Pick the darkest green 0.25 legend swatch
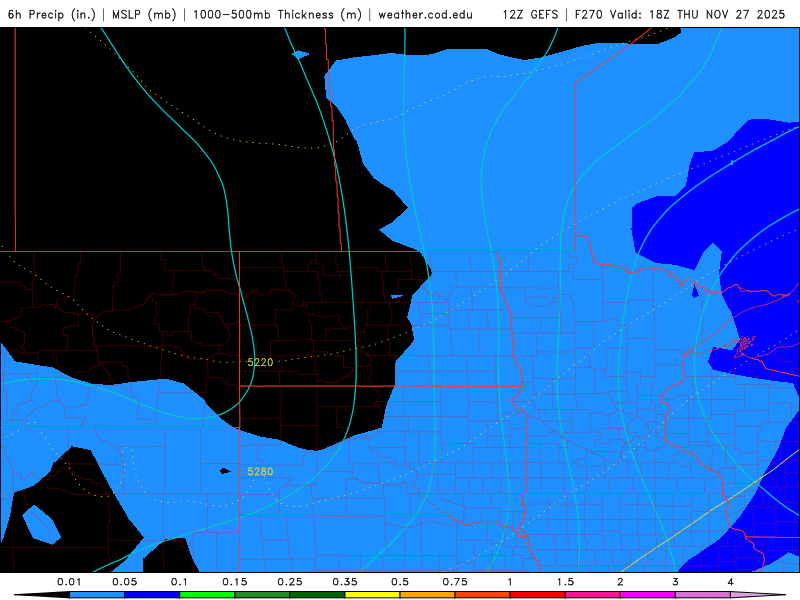Image resolution: width=800 pixels, height=600 pixels. pos(317,595)
